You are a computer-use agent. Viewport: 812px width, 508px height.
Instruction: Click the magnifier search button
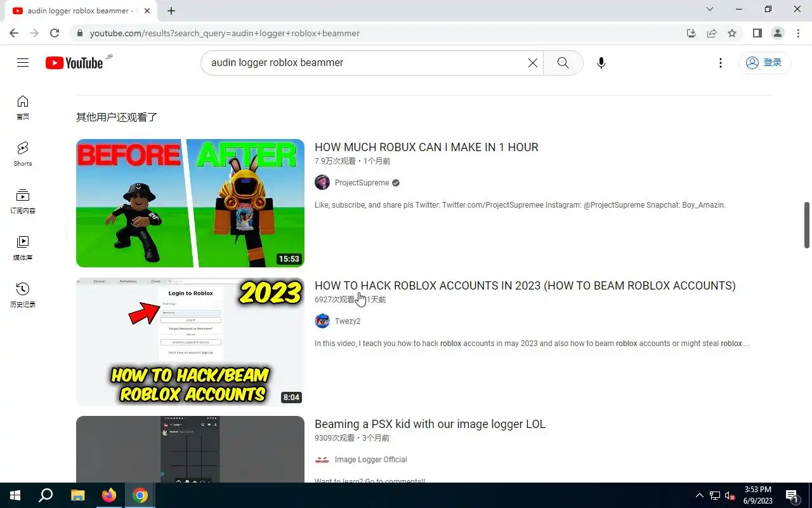click(x=563, y=63)
